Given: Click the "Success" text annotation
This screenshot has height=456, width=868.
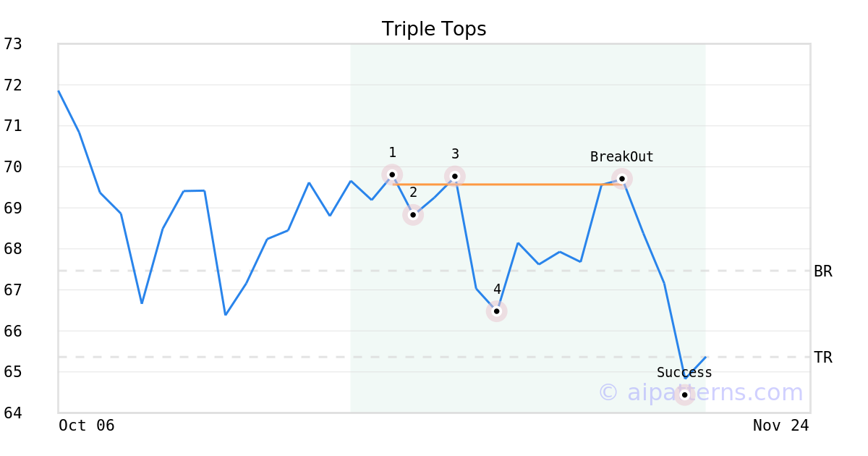Looking at the screenshot, I should (x=684, y=373).
